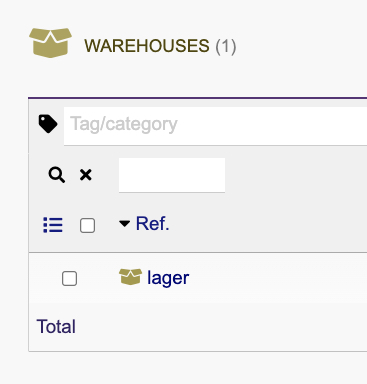The height and width of the screenshot is (384, 367).
Task: Clear search filters with the X icon
Action: point(86,175)
